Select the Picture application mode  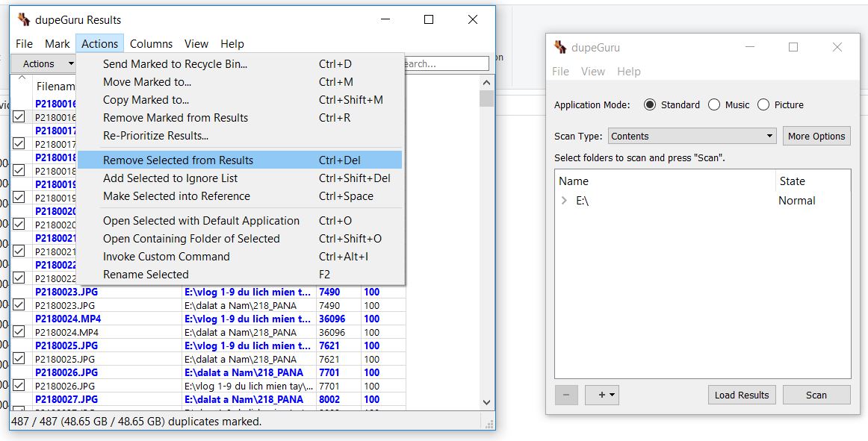pos(765,104)
